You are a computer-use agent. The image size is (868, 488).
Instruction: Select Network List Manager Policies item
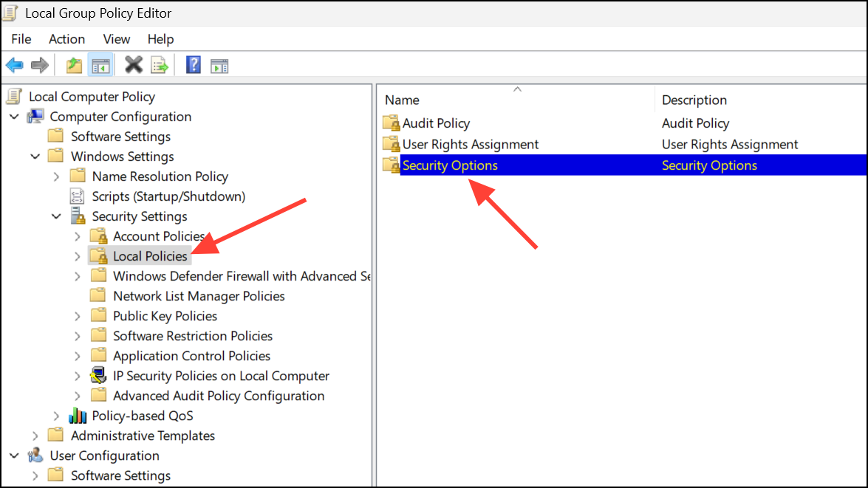pos(199,296)
